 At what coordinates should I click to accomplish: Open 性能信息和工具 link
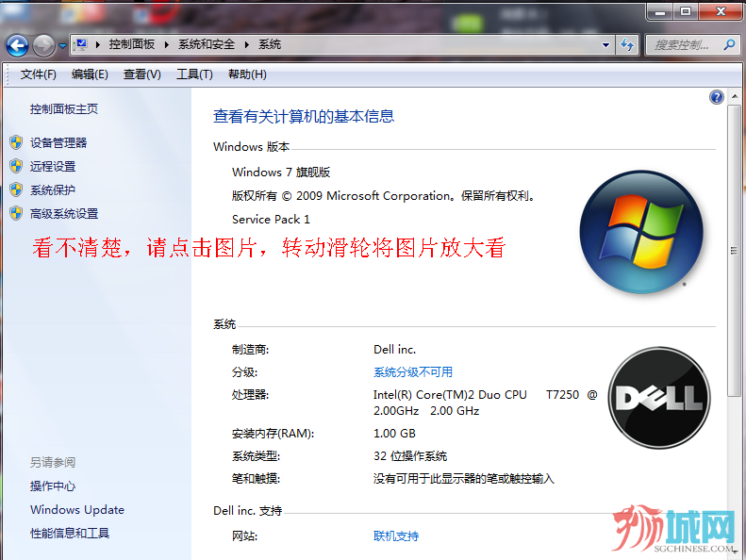point(70,533)
